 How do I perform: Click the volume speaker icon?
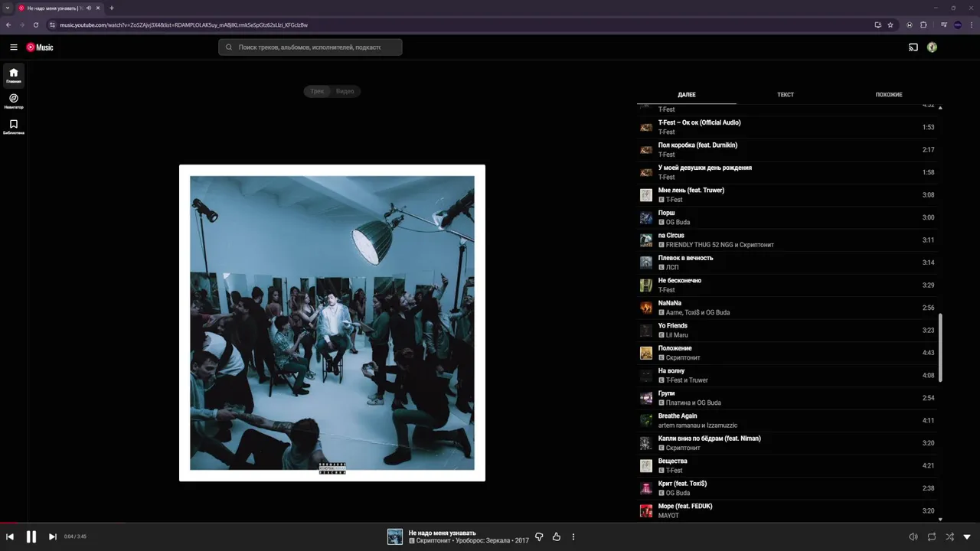pyautogui.click(x=913, y=537)
